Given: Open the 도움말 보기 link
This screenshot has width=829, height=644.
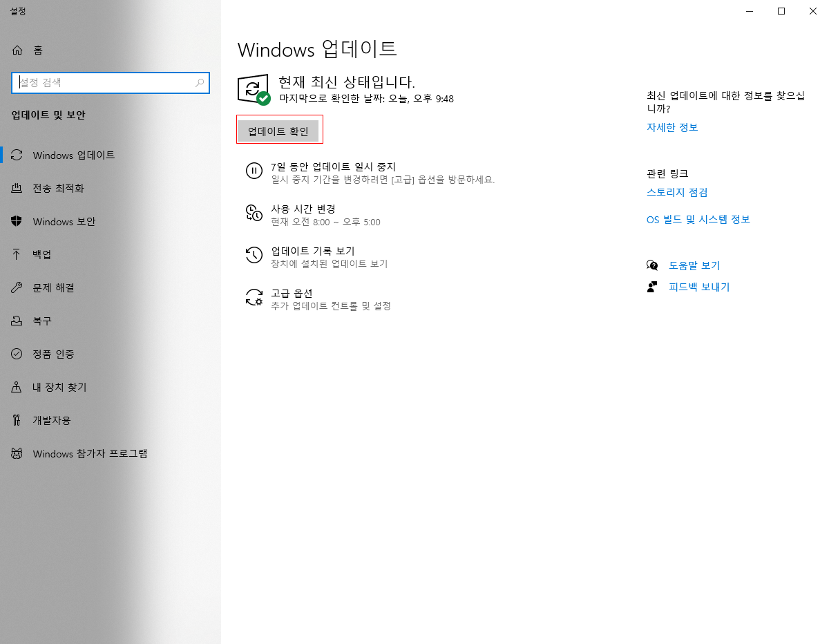Looking at the screenshot, I should coord(694,265).
